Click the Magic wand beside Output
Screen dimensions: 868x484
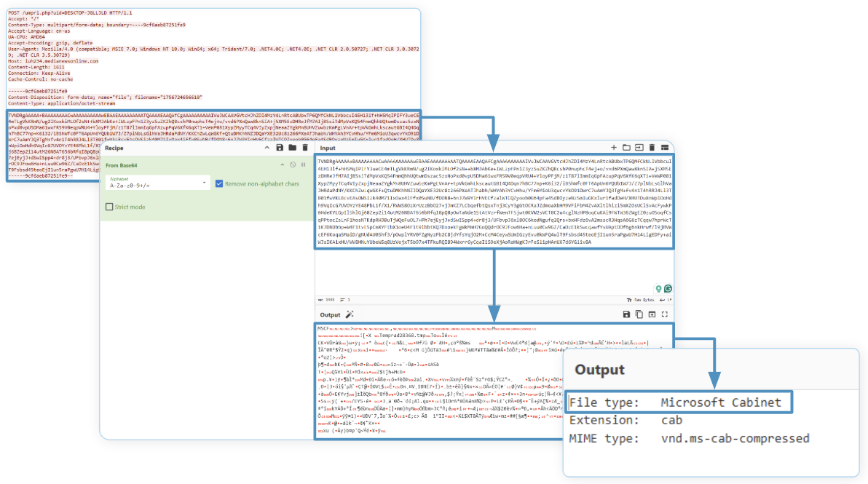click(350, 314)
